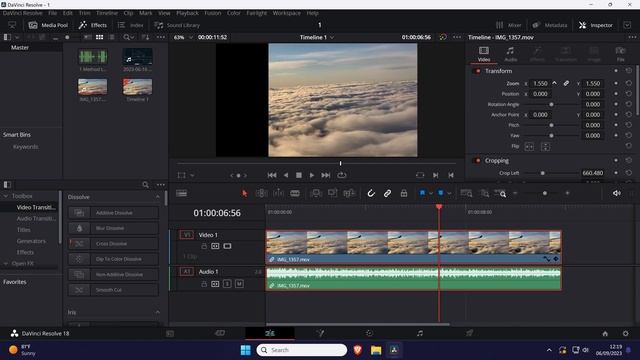This screenshot has height=360, width=640.
Task: Click the blue Marker icon
Action: tap(440, 193)
